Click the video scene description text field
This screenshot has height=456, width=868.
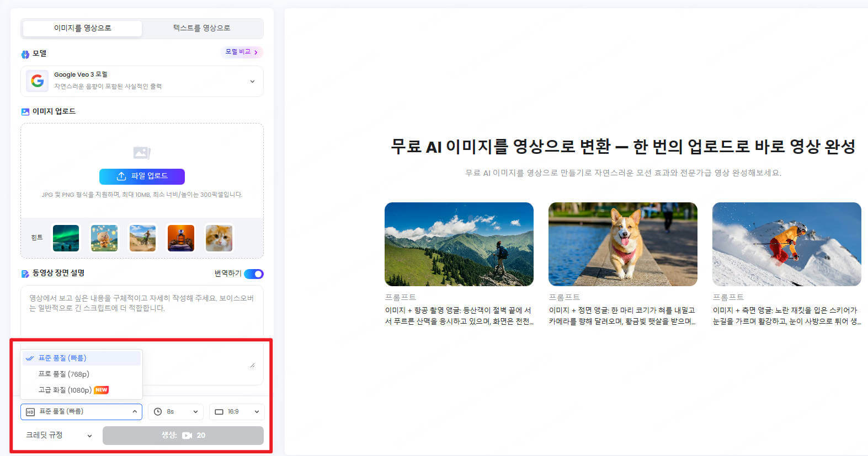[x=142, y=335]
